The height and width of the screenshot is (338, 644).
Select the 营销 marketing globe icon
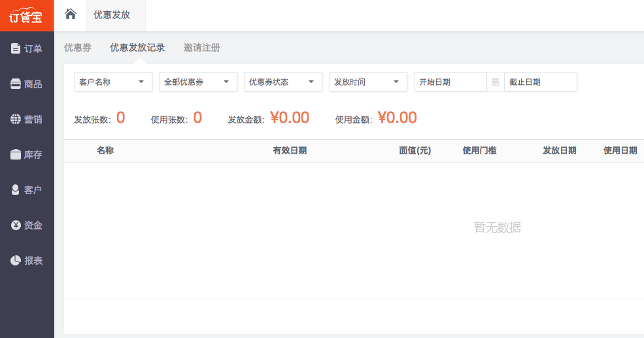point(16,119)
